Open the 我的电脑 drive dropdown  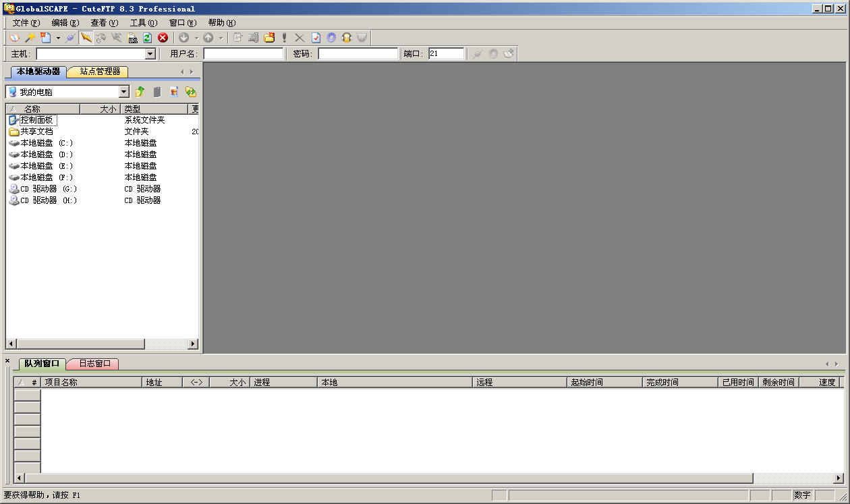(x=124, y=92)
